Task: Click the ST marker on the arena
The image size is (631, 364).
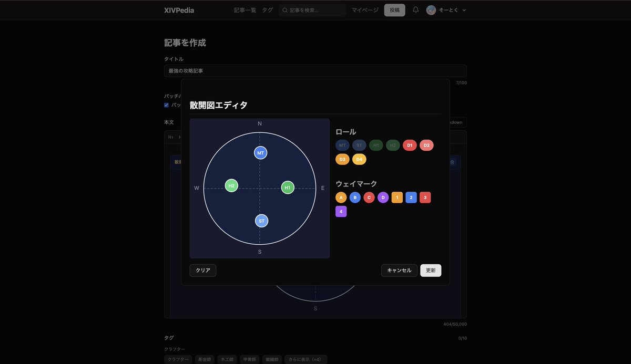Action: coord(261,221)
